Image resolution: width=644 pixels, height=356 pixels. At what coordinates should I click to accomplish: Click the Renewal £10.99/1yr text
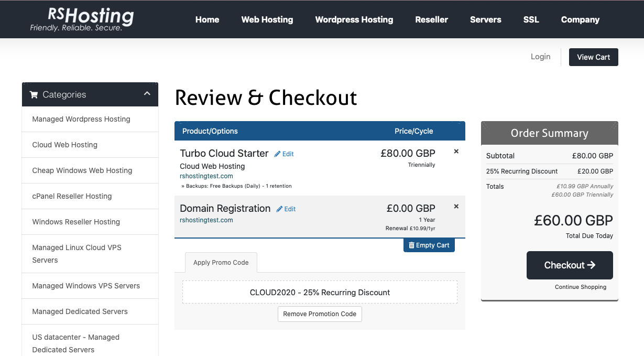pos(410,229)
